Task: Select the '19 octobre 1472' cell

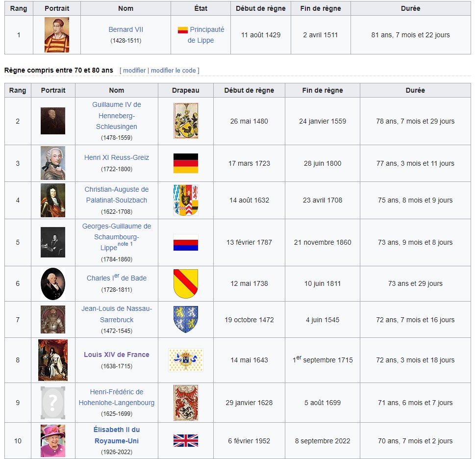Action: click(x=249, y=320)
